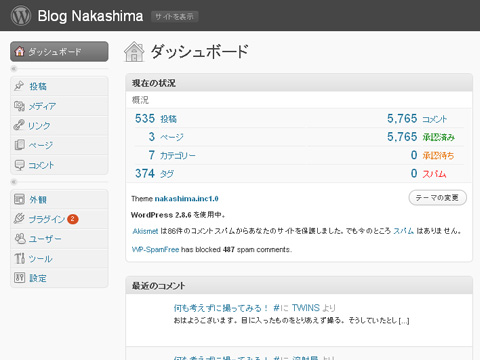Click the 外観 appearance icon

[19, 199]
